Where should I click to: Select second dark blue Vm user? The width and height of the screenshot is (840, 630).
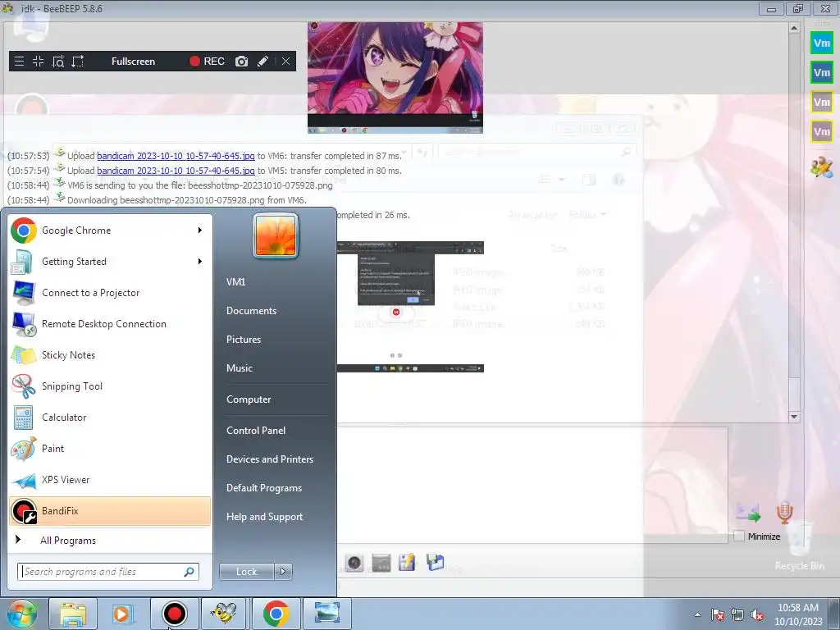click(x=821, y=73)
